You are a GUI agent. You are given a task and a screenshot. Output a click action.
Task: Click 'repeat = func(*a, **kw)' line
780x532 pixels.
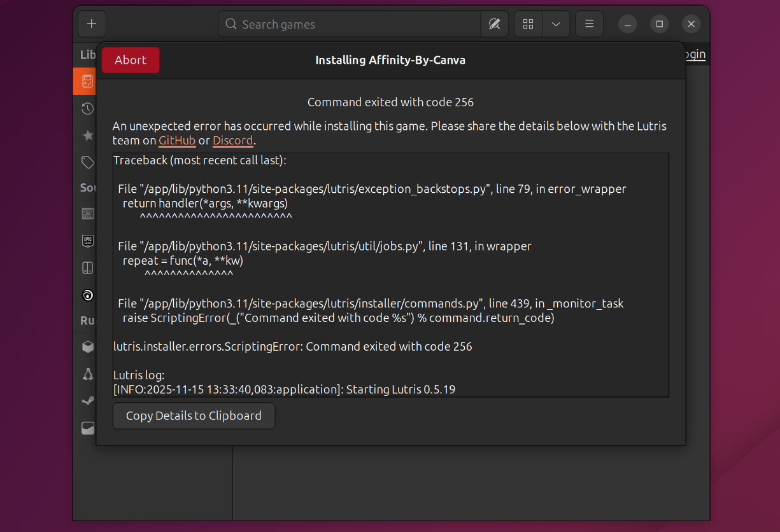pos(183,260)
